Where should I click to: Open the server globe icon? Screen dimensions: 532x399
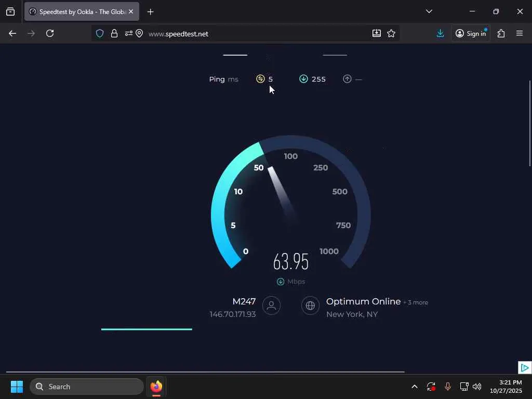click(x=310, y=305)
